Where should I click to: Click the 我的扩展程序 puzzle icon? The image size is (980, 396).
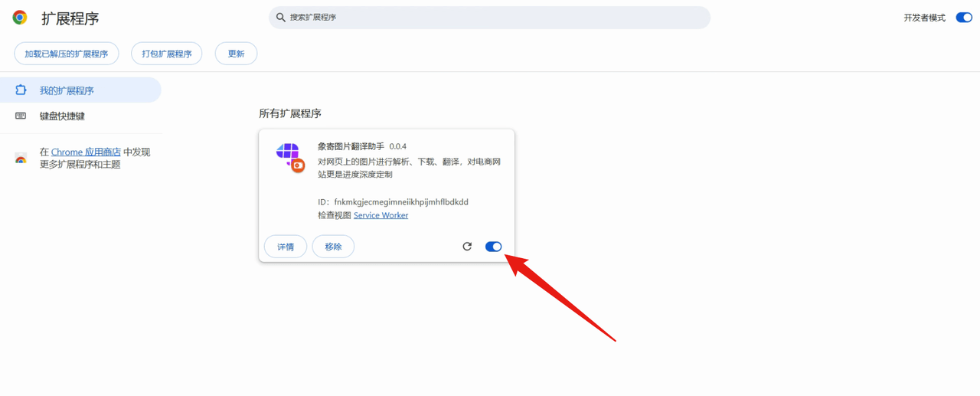tap(21, 90)
